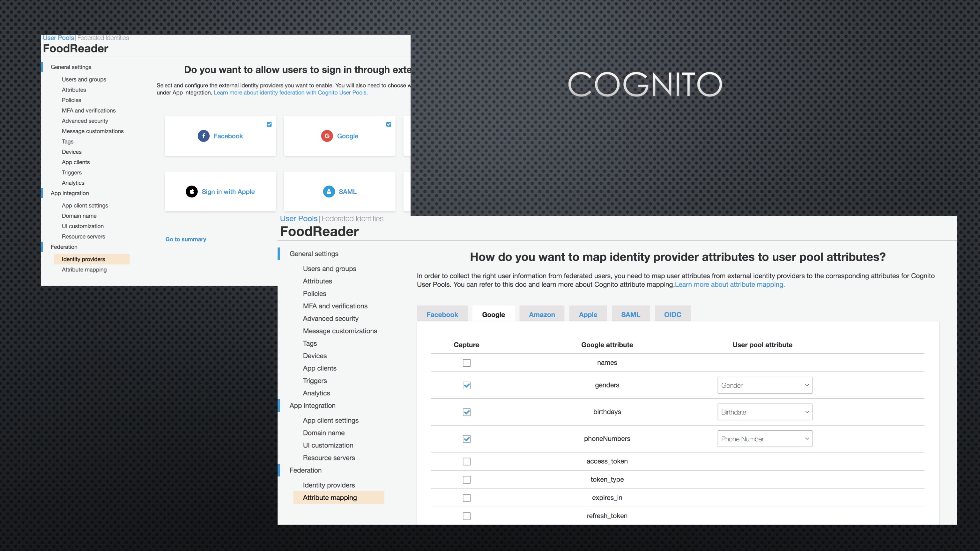Disable capture for genders attribute
Viewport: 980px width, 551px height.
pos(467,385)
